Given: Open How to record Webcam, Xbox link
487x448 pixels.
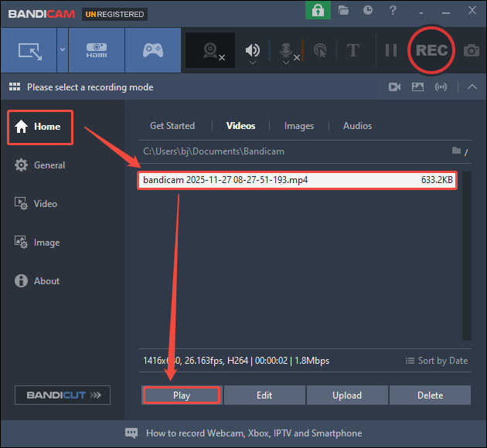Looking at the screenshot, I should point(254,433).
